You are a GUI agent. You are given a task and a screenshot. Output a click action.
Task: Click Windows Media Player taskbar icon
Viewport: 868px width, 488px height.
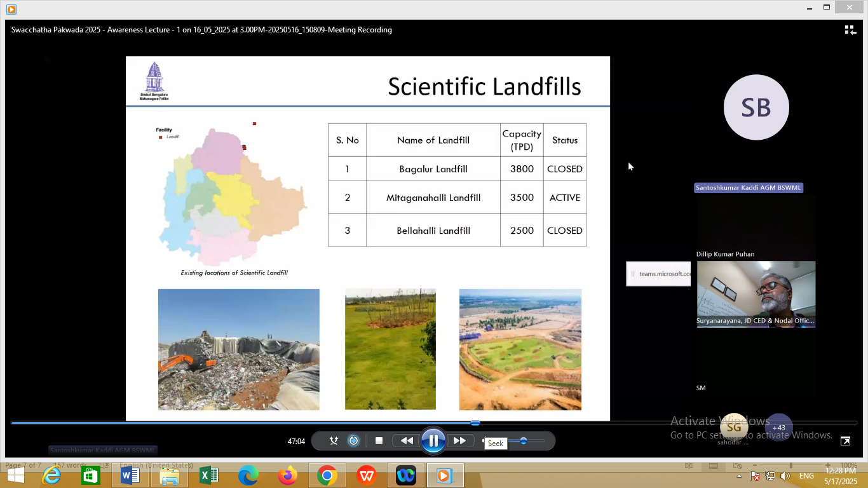445,475
